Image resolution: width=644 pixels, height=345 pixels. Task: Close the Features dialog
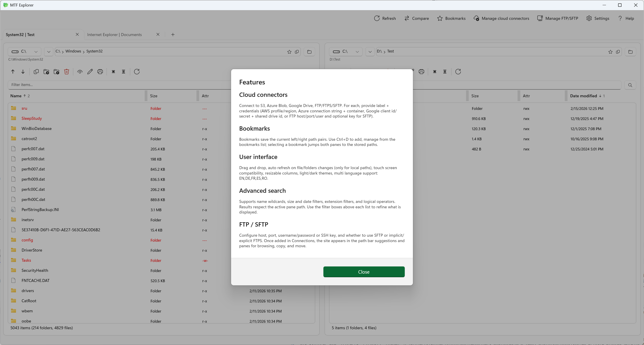click(364, 272)
